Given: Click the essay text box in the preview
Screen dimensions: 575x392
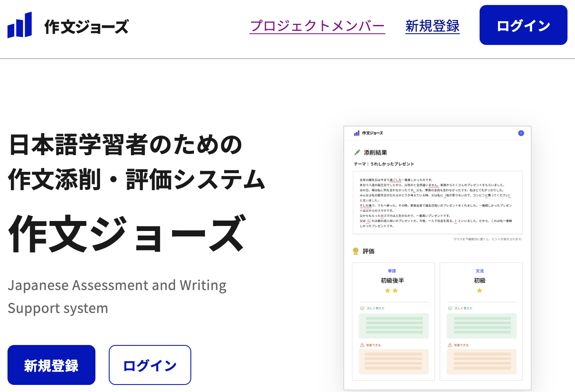Looking at the screenshot, I should pyautogui.click(x=437, y=203).
